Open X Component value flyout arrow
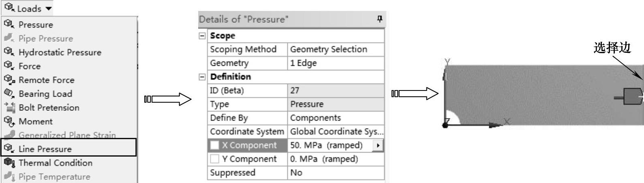The width and height of the screenshot is (644, 183). 378,145
